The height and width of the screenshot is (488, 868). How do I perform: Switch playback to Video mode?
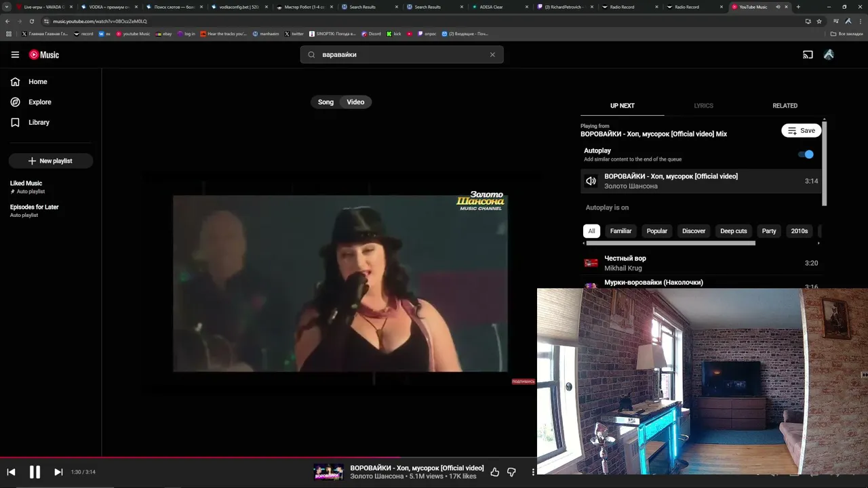click(355, 102)
